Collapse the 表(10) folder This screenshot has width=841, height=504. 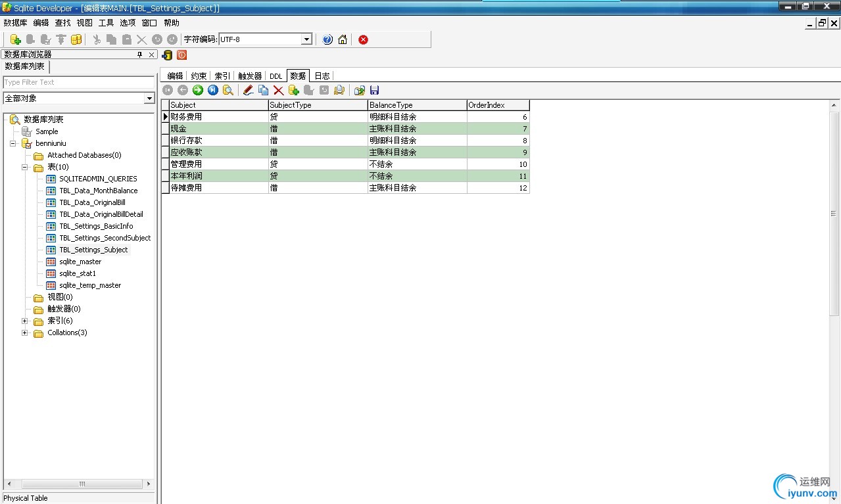coord(25,167)
